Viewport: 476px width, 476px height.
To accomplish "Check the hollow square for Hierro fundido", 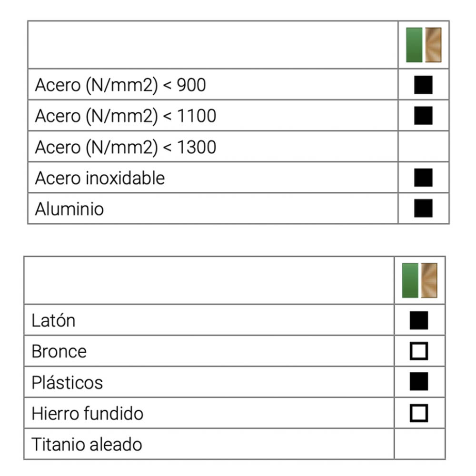I will coord(419,413).
